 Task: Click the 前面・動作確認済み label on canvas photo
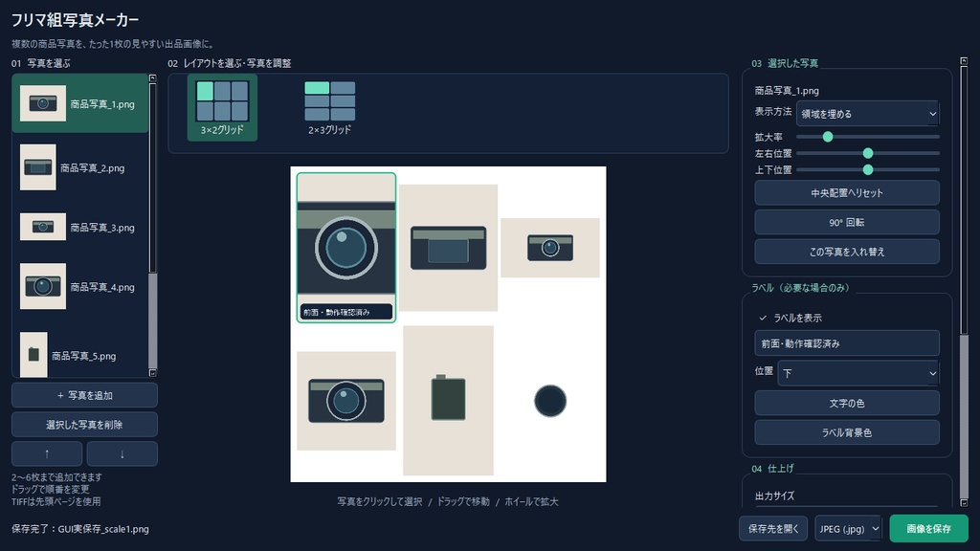point(346,312)
